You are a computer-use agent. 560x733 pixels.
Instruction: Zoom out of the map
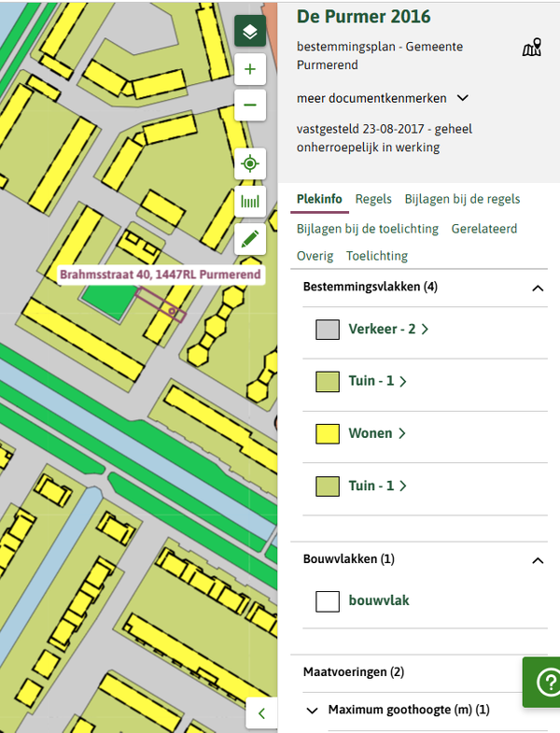click(249, 106)
